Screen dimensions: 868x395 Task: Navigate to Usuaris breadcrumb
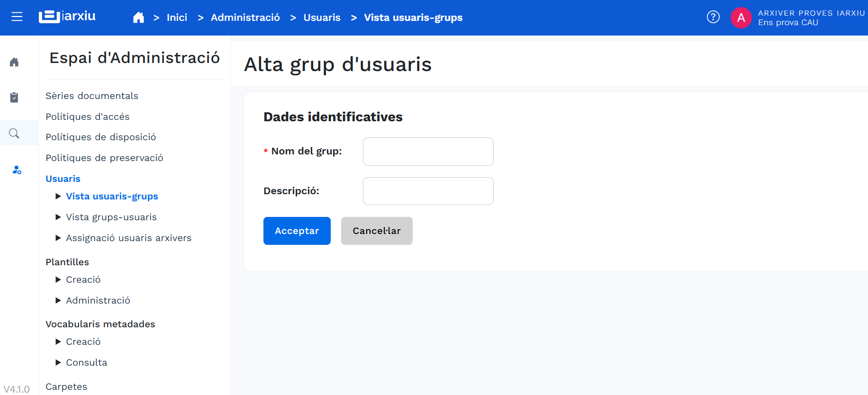click(x=322, y=18)
